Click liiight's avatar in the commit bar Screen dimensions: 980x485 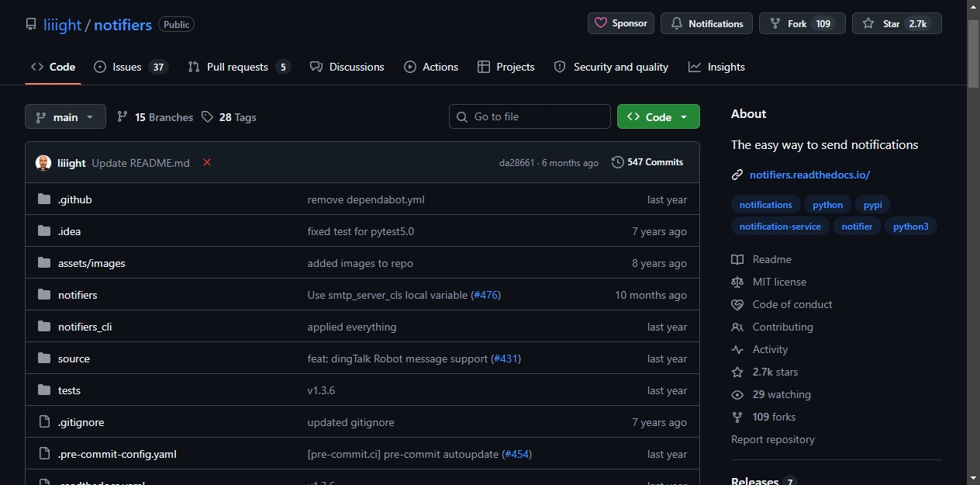43,163
